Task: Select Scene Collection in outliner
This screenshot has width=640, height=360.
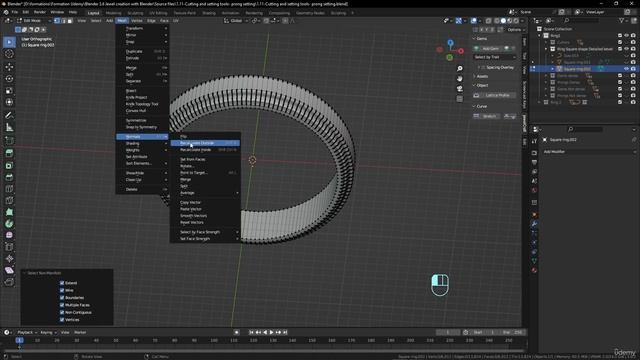Action: point(558,29)
